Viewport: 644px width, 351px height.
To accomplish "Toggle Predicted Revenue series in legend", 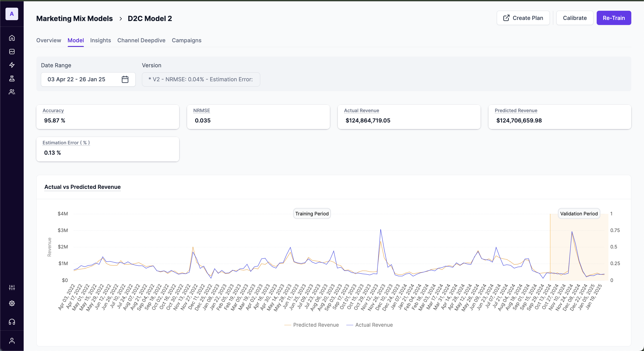I will [x=311, y=325].
